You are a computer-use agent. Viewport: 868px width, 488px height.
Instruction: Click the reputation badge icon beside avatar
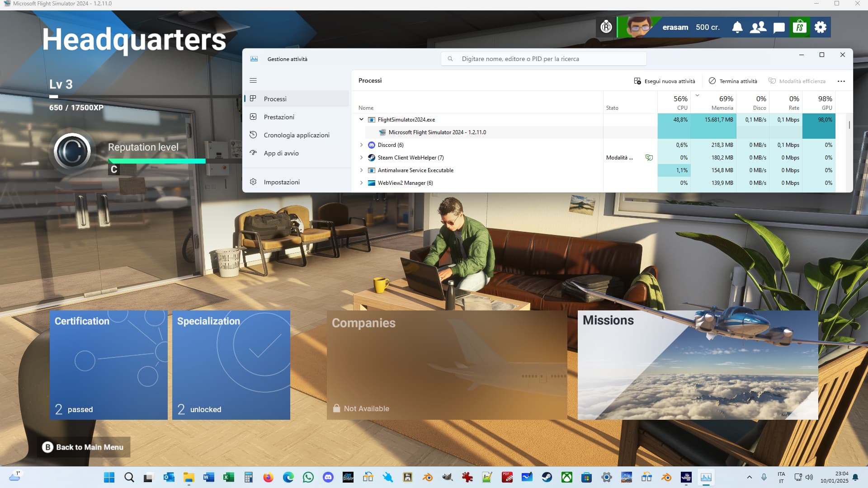[606, 27]
